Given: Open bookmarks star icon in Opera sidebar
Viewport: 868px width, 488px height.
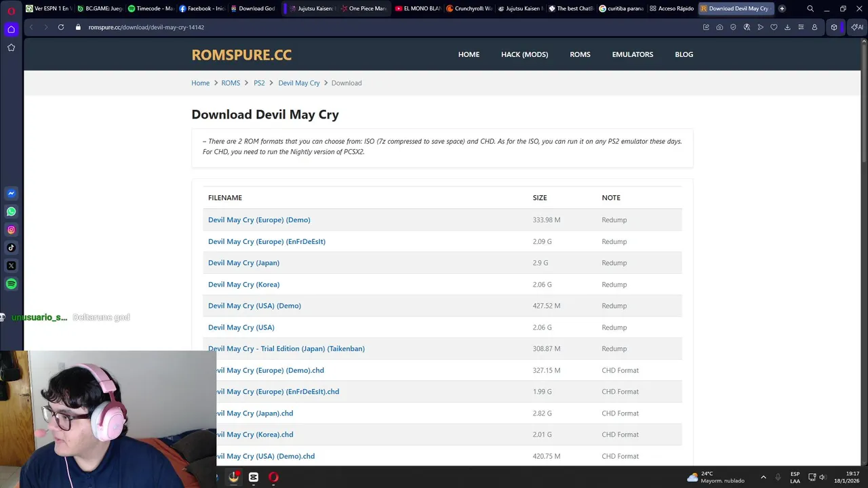Looking at the screenshot, I should [11, 47].
